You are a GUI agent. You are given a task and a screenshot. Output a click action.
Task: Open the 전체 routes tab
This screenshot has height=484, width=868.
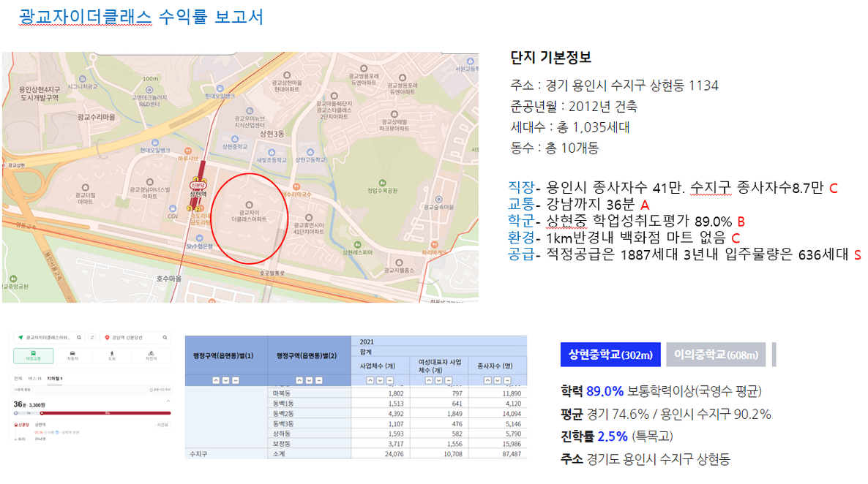tap(18, 378)
